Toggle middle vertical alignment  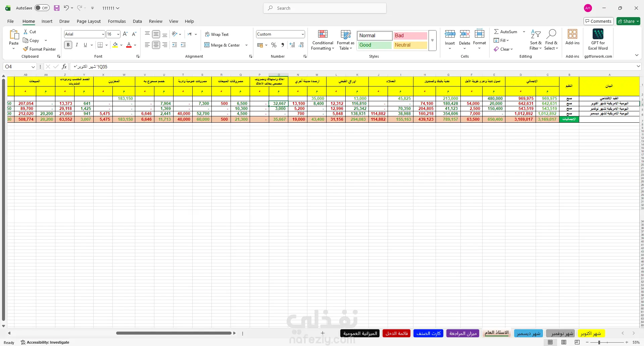tap(156, 34)
